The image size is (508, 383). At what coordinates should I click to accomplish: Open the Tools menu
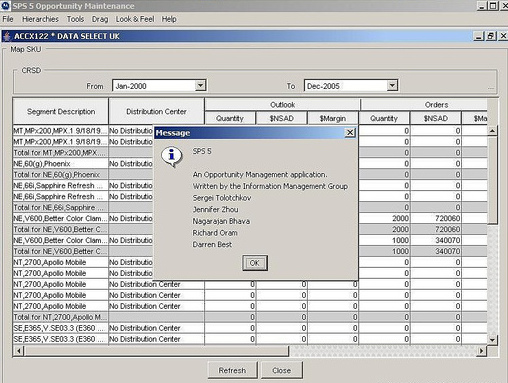point(75,19)
